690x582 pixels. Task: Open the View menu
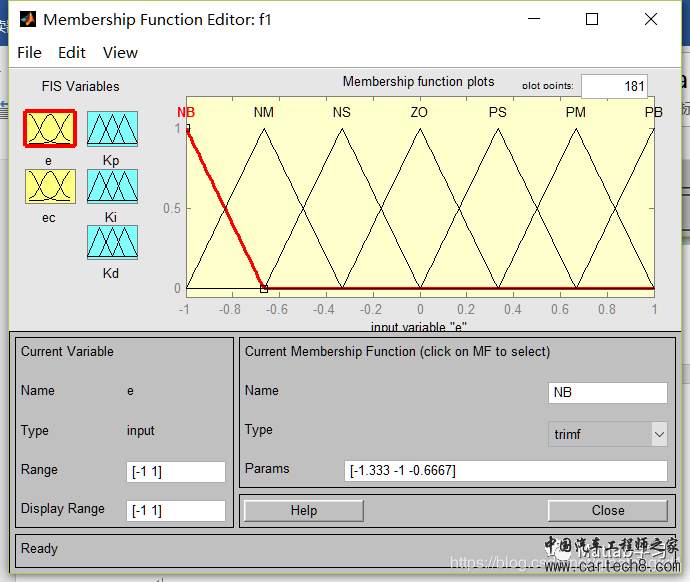(x=120, y=53)
